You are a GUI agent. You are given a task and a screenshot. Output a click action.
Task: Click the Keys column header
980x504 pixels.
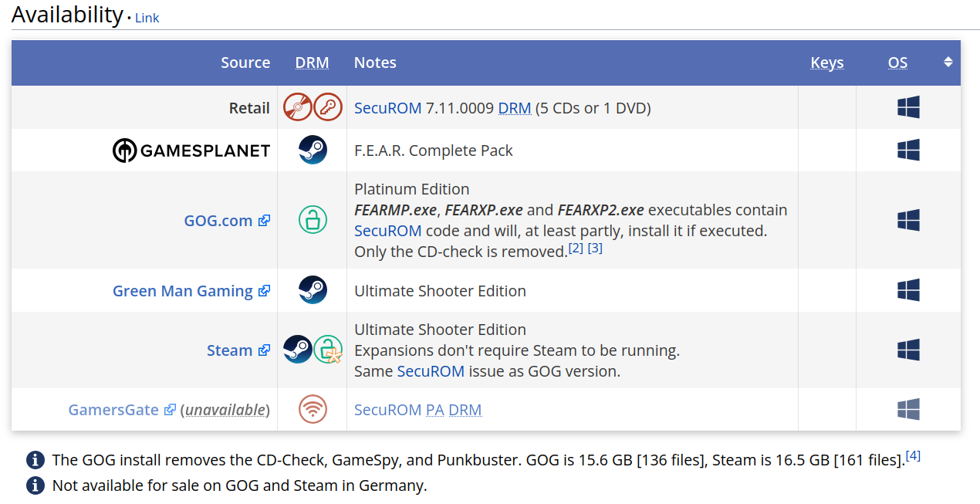click(827, 63)
